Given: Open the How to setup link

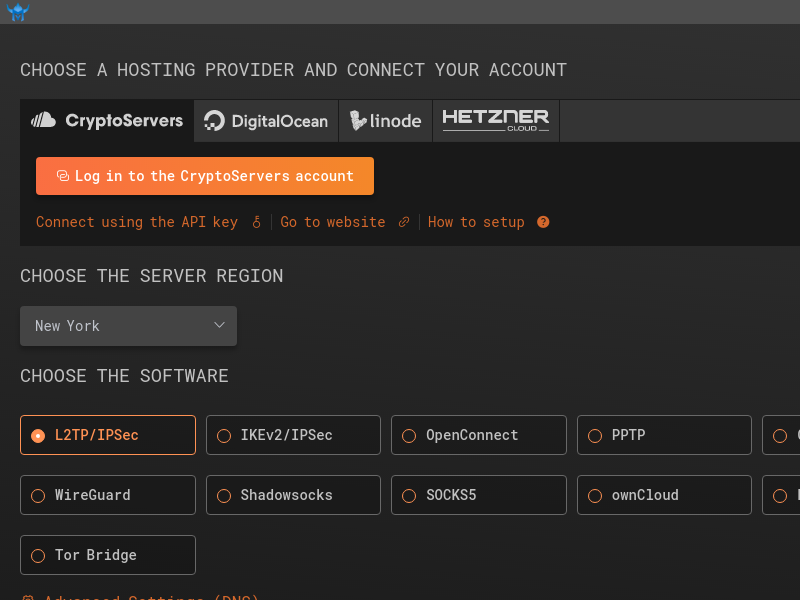Looking at the screenshot, I should 476,222.
